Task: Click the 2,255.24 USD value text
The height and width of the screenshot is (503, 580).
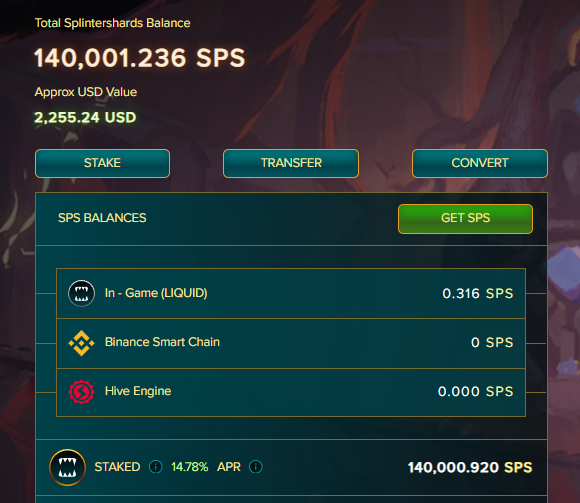Action: coord(85,118)
